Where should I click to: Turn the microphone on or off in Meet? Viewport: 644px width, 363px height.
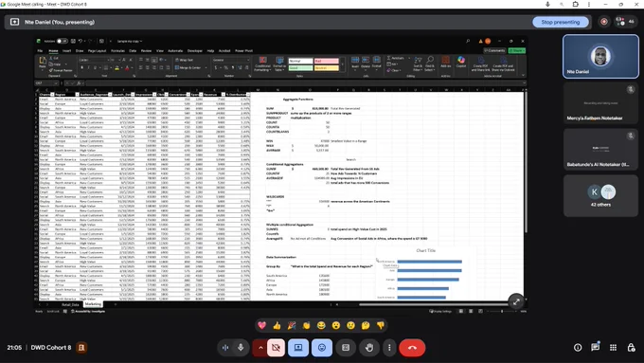point(241,348)
